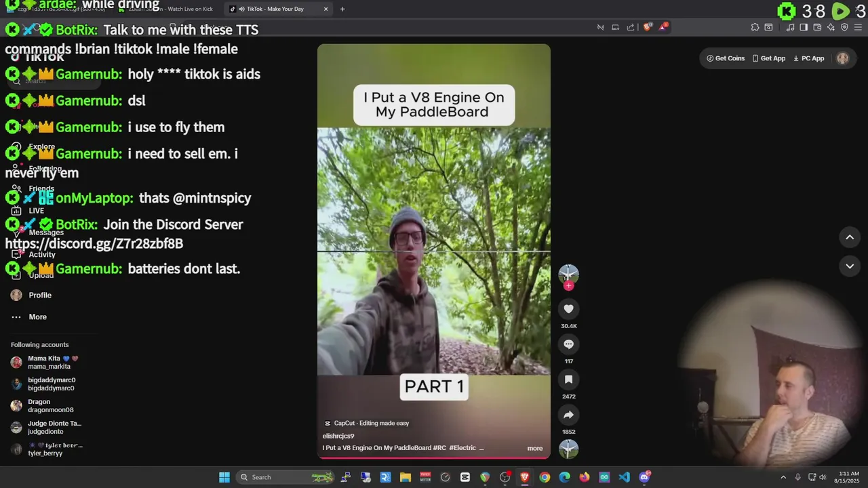868x488 pixels.
Task: Open creator username elishrcjcs9 on the video
Action: pos(338,436)
